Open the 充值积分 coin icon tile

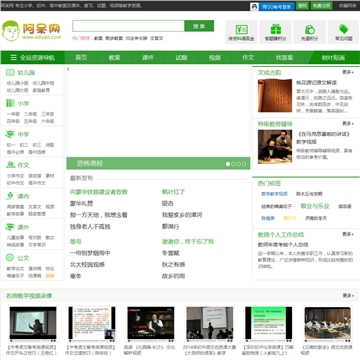pyautogui.click(x=310, y=32)
